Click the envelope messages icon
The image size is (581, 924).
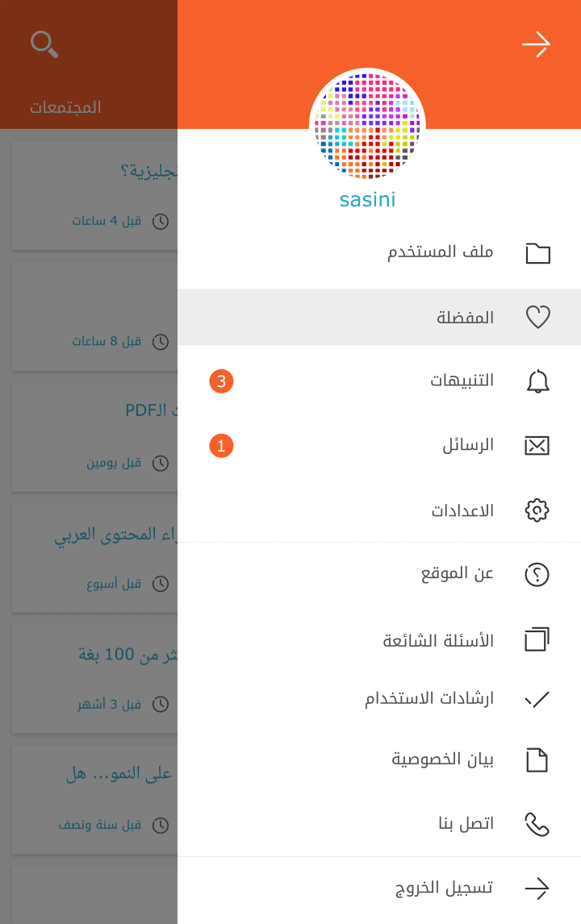point(537,445)
